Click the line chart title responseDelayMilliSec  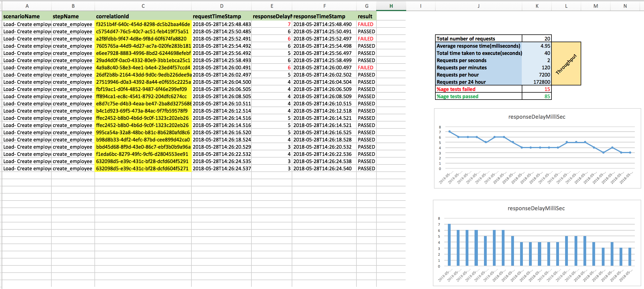point(536,117)
